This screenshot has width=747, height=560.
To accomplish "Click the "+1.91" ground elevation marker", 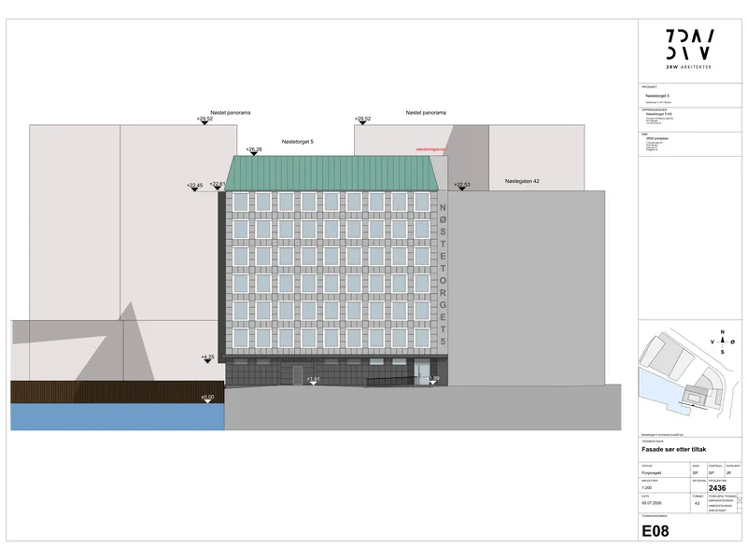I will [x=313, y=381].
